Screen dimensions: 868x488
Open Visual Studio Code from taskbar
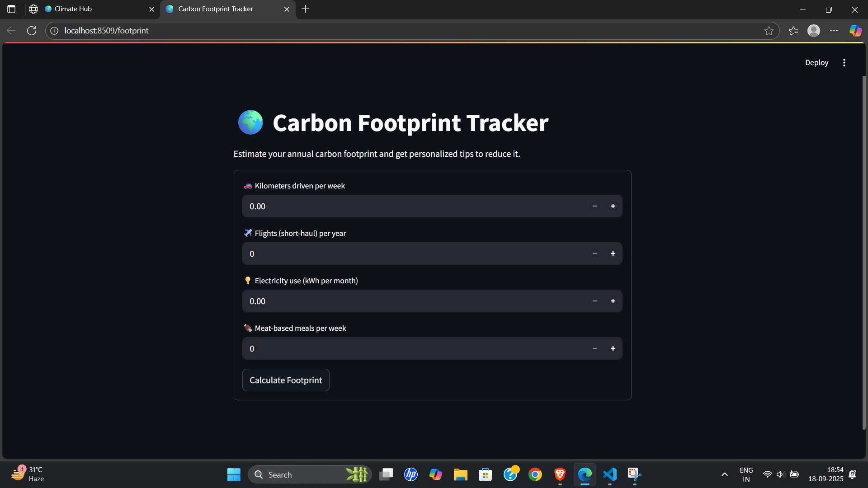point(609,474)
